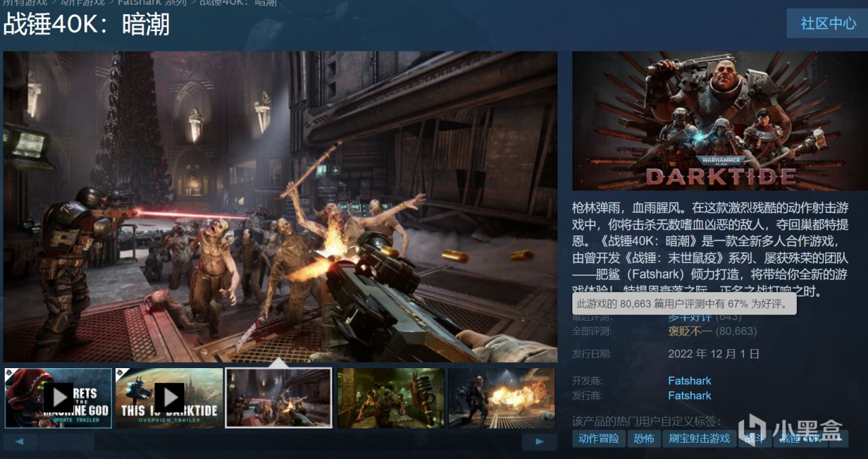This screenshot has height=459, width=868.
Task: Click the Darktide header capsule image
Action: click(719, 121)
